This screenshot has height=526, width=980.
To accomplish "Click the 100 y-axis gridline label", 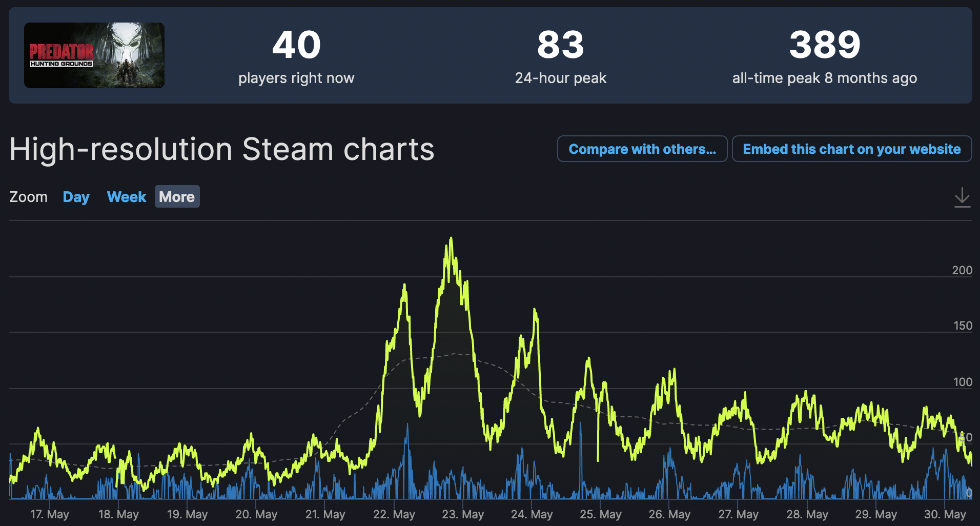I will (x=962, y=382).
